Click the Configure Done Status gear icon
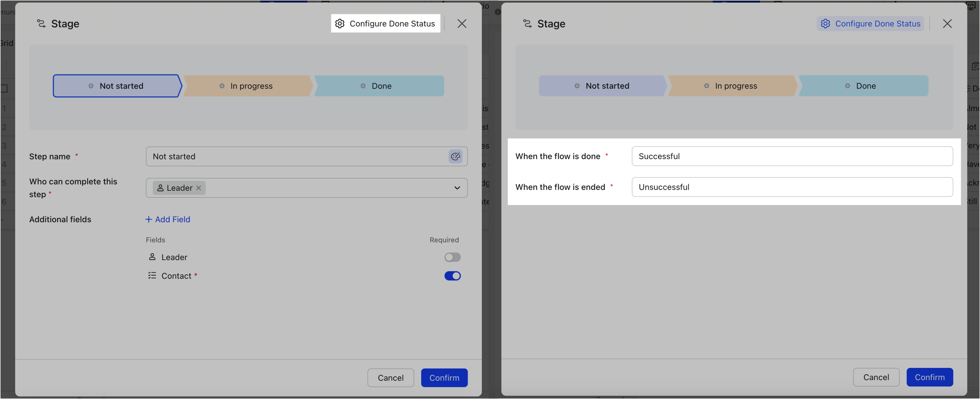Screen dimensions: 980x399 point(340,23)
